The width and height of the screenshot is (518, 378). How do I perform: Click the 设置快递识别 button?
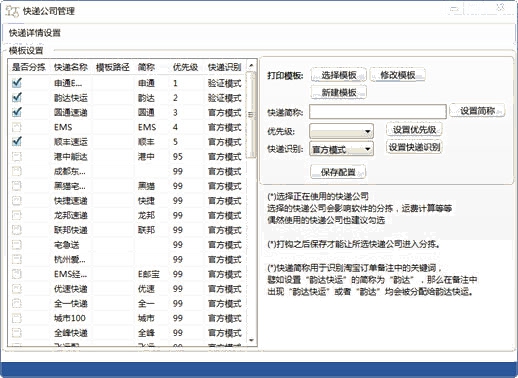414,147
